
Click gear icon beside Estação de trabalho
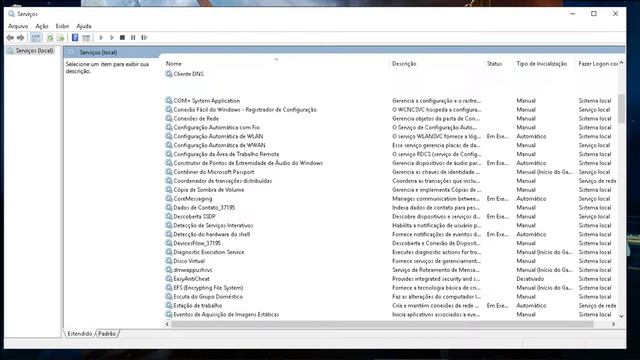click(x=169, y=305)
